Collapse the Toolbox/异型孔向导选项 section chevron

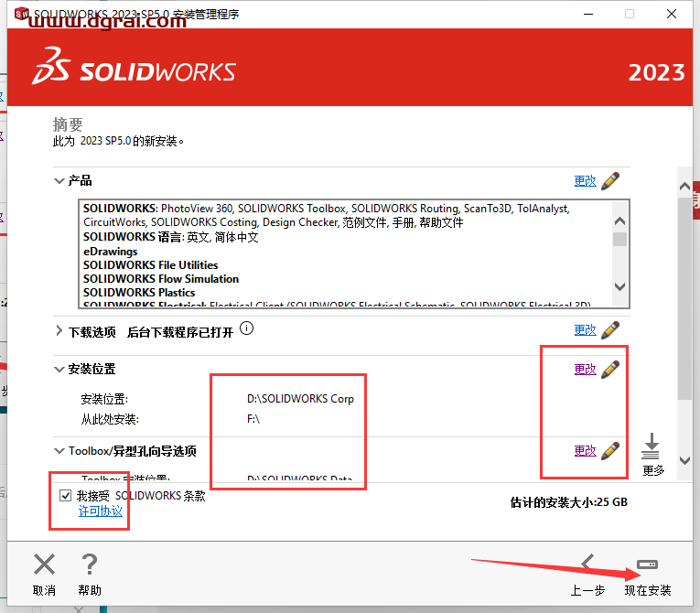coord(59,451)
